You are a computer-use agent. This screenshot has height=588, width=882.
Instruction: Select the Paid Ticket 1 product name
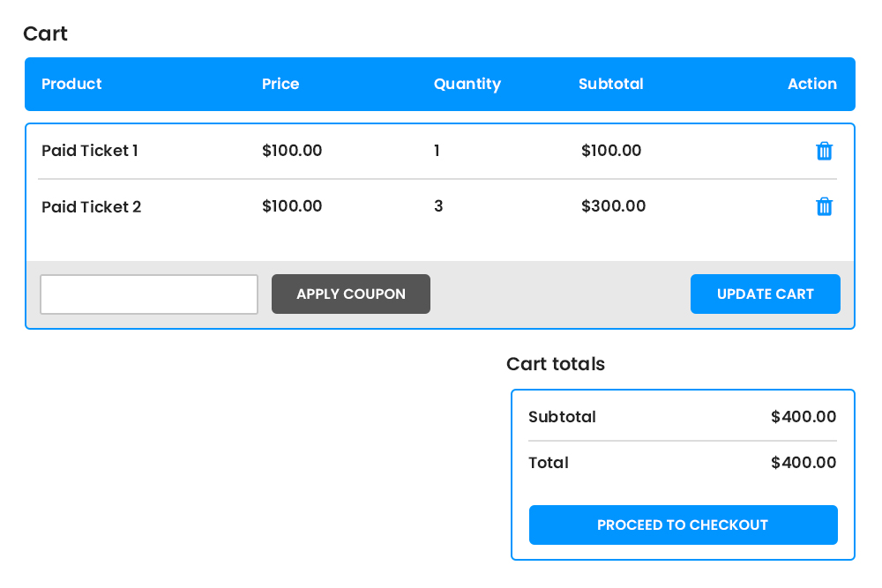(x=90, y=151)
